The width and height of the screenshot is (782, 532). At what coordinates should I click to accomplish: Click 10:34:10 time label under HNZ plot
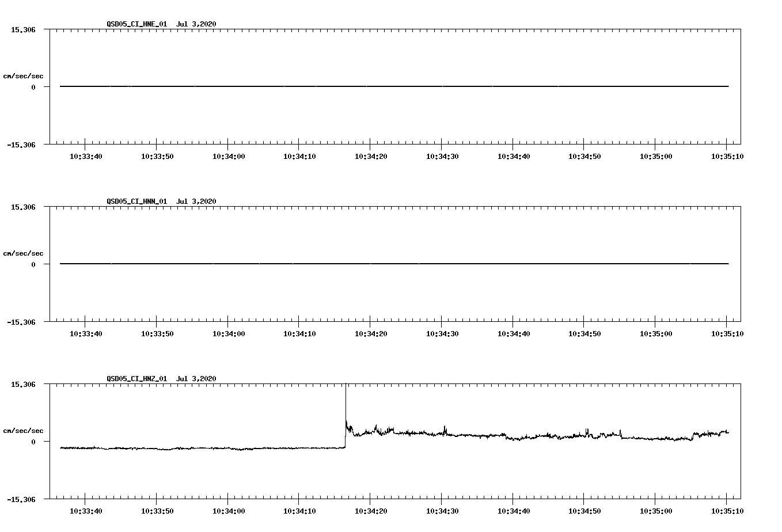pyautogui.click(x=299, y=511)
